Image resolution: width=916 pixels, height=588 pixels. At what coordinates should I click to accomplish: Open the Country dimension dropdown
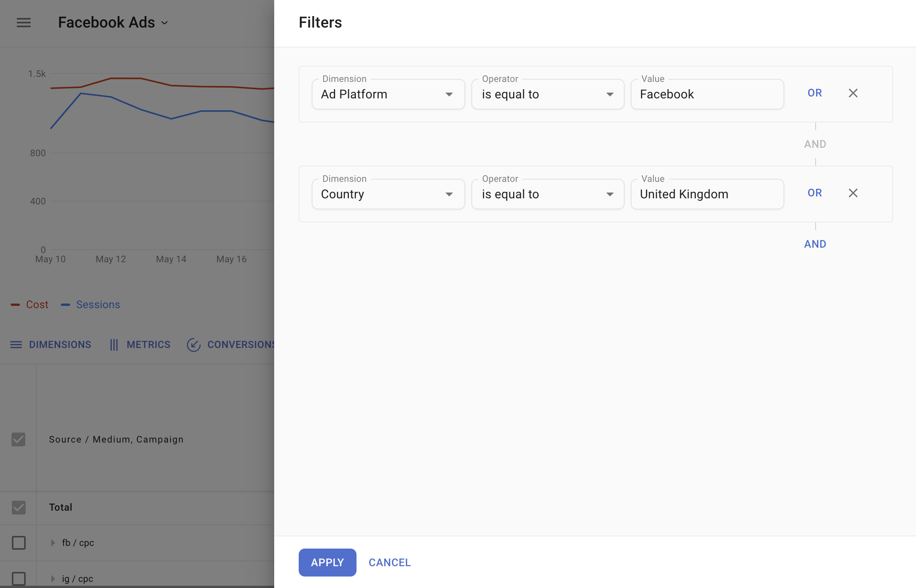click(388, 194)
